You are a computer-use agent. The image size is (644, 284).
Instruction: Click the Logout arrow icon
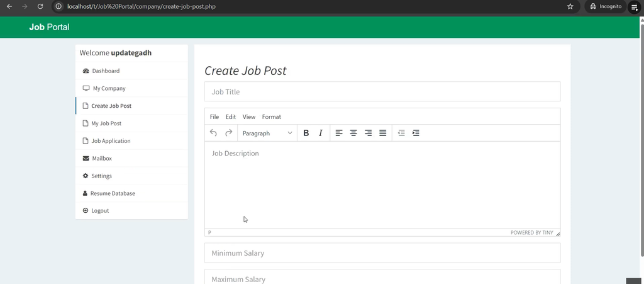point(86,210)
